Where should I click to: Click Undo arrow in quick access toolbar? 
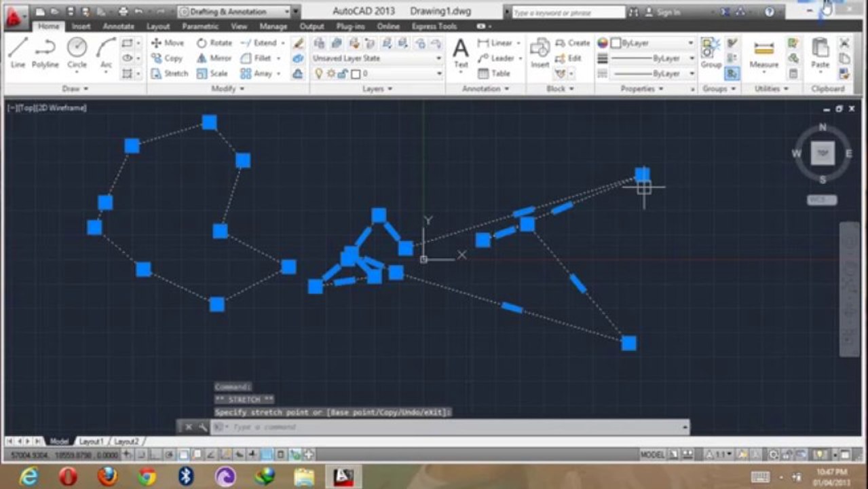coord(139,12)
